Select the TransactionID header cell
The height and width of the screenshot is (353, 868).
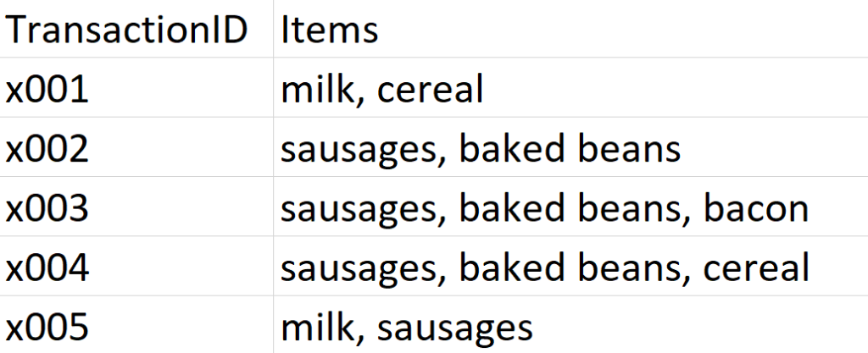[x=136, y=29]
